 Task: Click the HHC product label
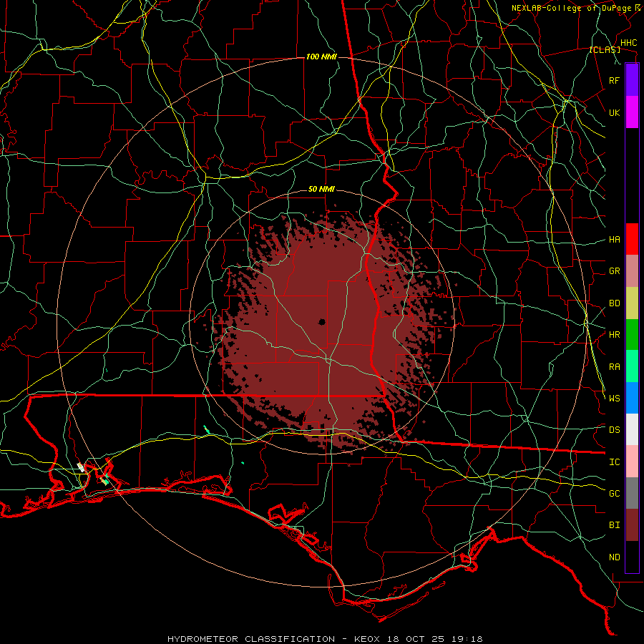coord(628,43)
